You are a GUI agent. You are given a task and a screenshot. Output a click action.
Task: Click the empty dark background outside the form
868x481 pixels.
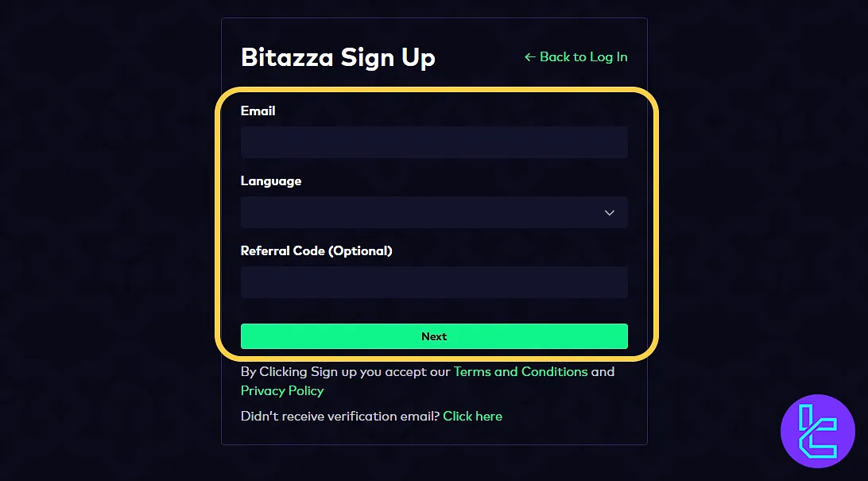tap(103, 239)
